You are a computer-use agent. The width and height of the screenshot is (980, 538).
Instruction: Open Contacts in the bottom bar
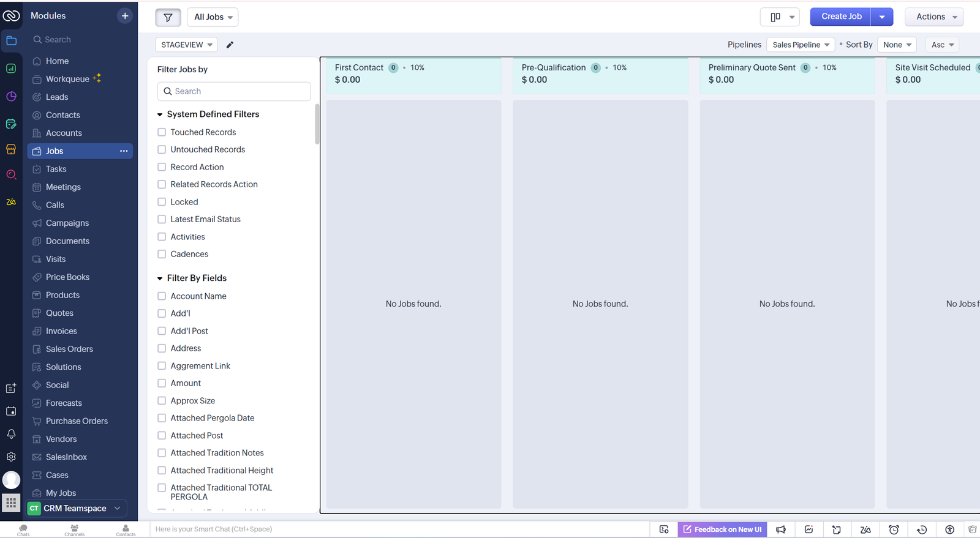point(126,529)
